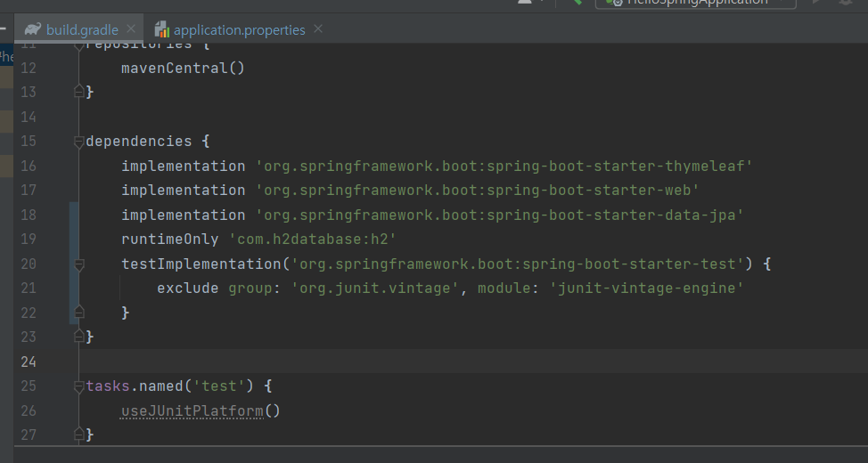Click 'implementation' on the data-jpa line
The height and width of the screenshot is (463, 868).
184,215
